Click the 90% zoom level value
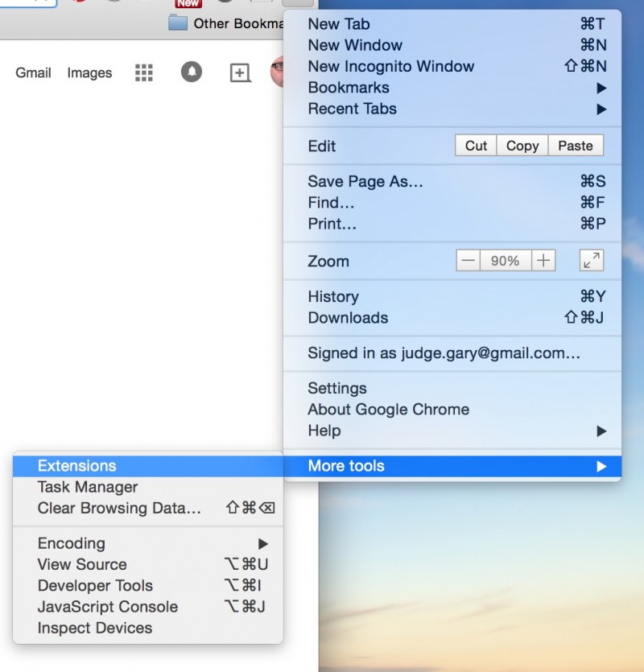Screen dimensions: 644x672 505,260
